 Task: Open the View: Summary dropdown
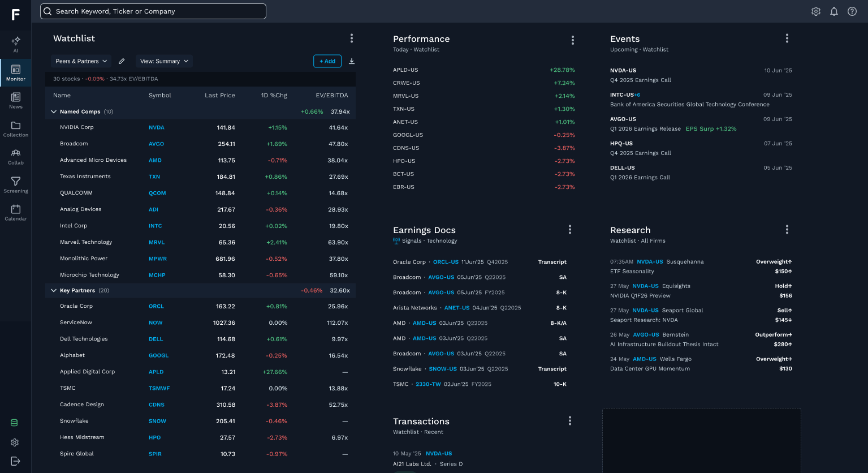click(x=164, y=61)
